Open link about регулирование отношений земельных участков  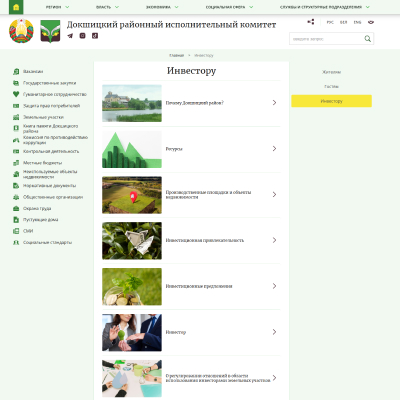(x=218, y=378)
